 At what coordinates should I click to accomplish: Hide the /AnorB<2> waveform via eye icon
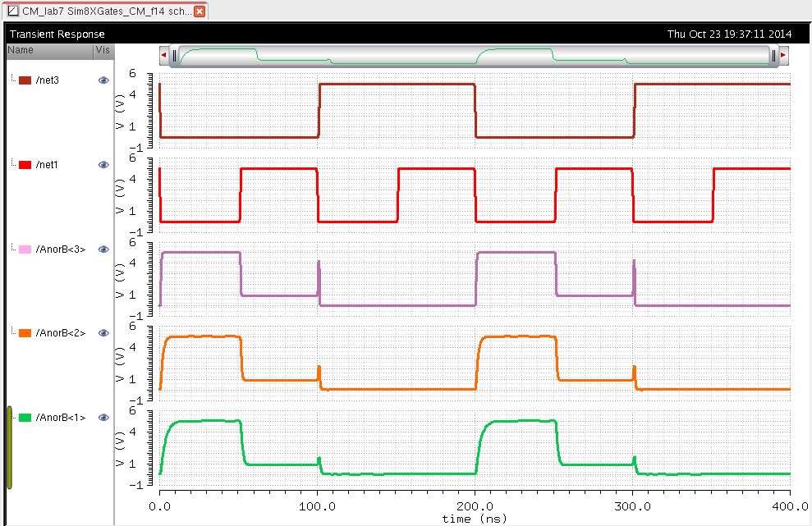[103, 333]
